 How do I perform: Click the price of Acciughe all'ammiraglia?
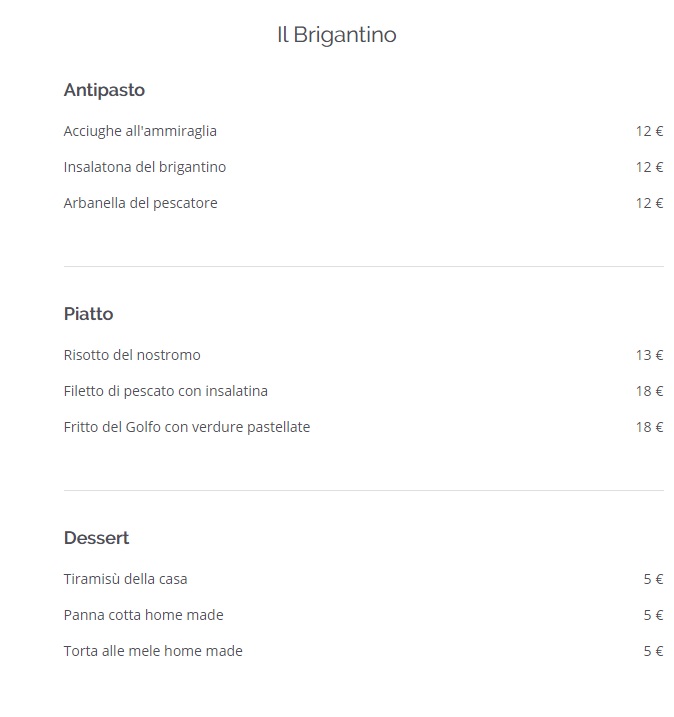point(649,131)
